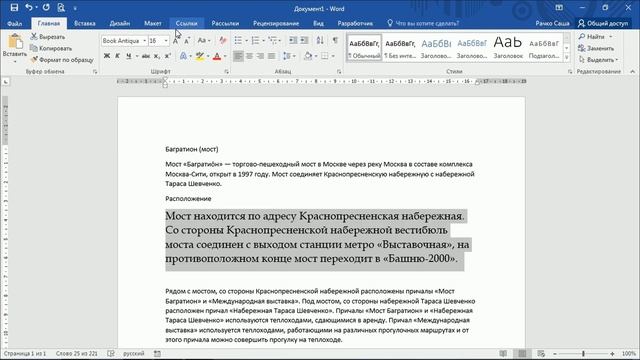Open Общий доступ sharing
Screen dimensions: 640x360
[603, 23]
